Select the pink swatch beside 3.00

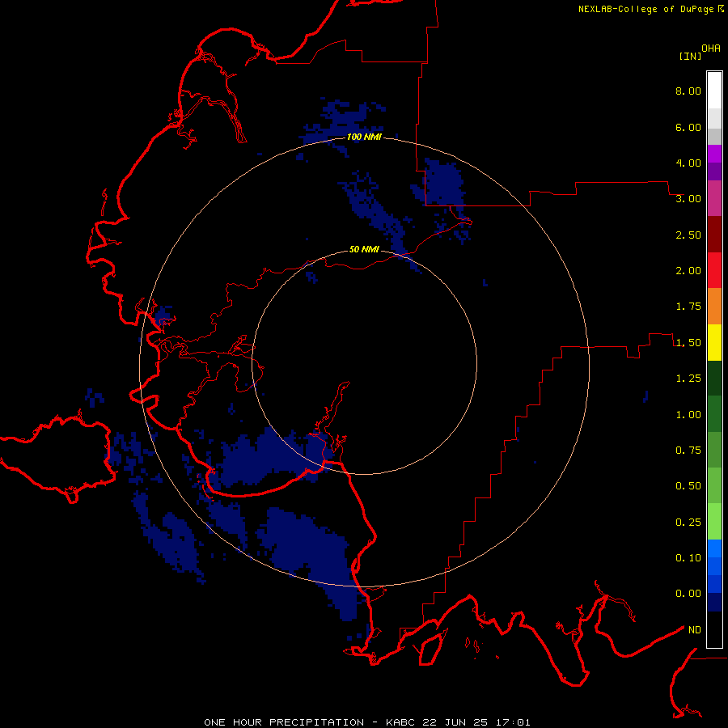point(714,199)
